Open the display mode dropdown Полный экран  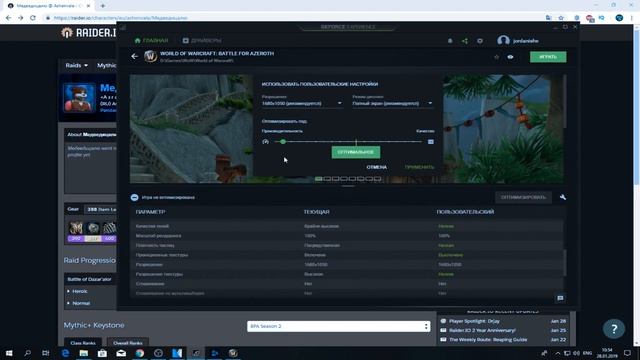[392, 103]
